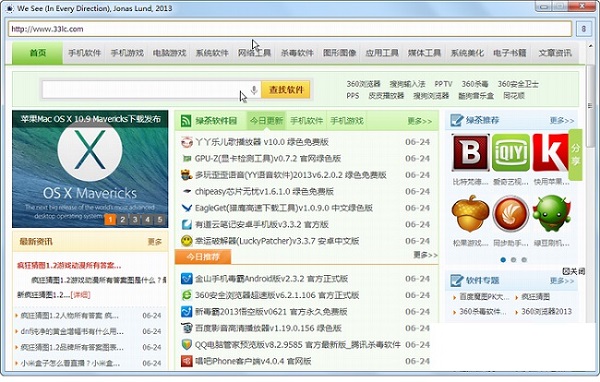This screenshot has width=600, height=382.
Task: Open the 杀毒软件 navigation item
Action: [297, 53]
